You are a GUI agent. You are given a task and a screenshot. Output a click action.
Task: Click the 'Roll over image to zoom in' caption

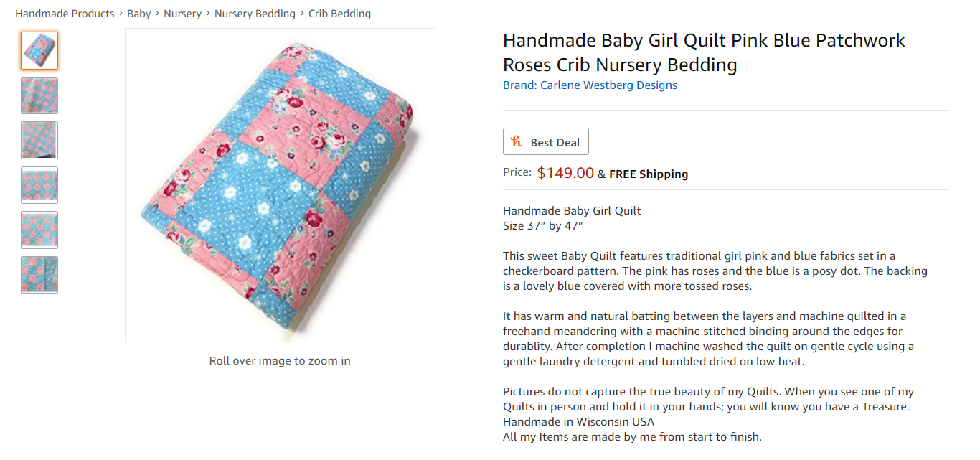coord(280,360)
